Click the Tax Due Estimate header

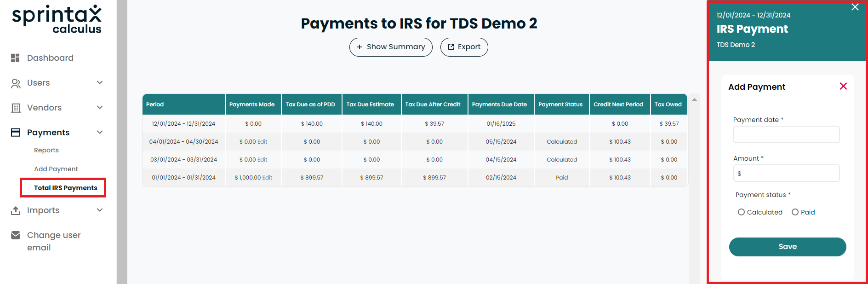(x=371, y=104)
